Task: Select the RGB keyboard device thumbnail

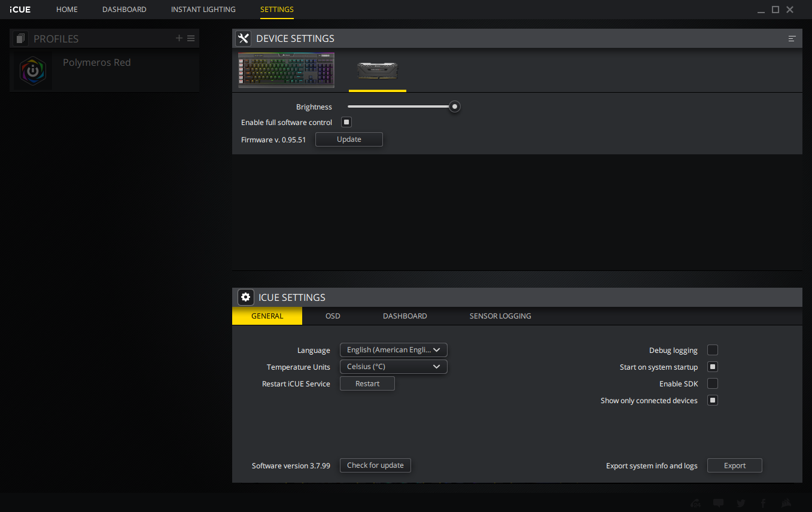Action: [x=286, y=70]
